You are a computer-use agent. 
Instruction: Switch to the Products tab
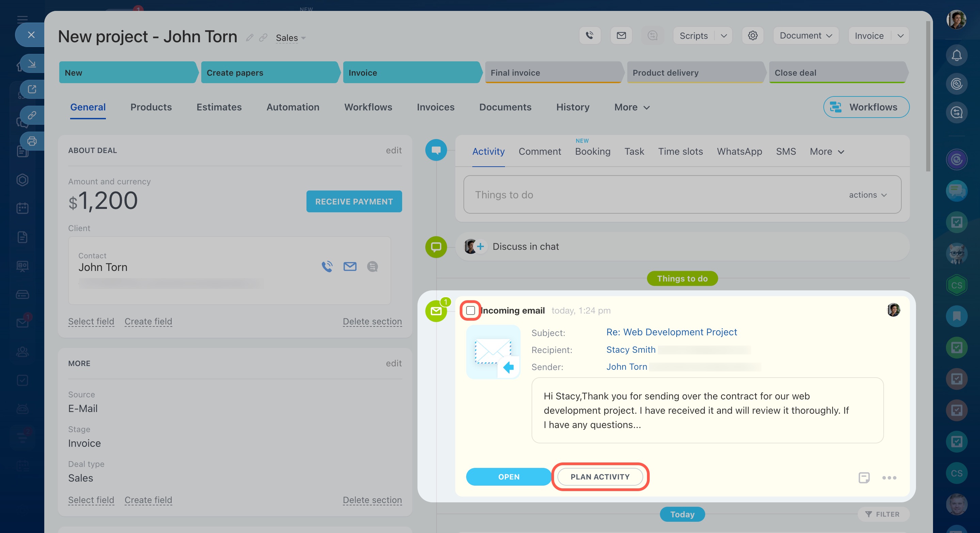point(151,107)
